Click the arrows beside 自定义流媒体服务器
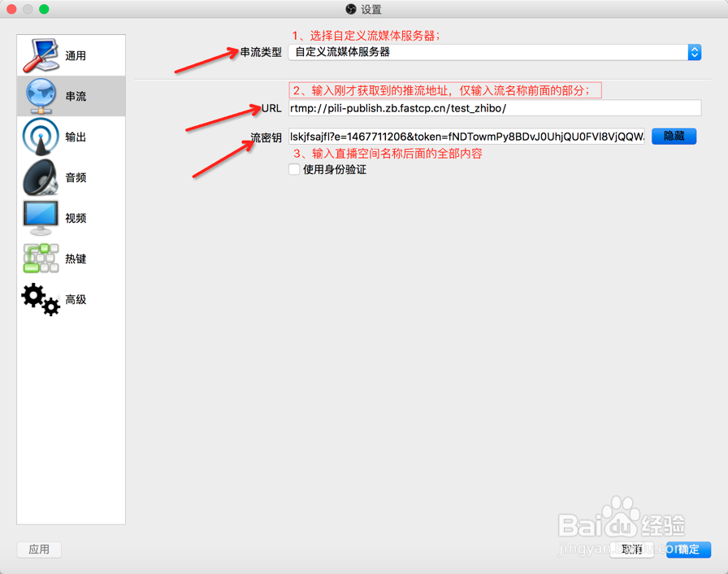 click(x=695, y=51)
